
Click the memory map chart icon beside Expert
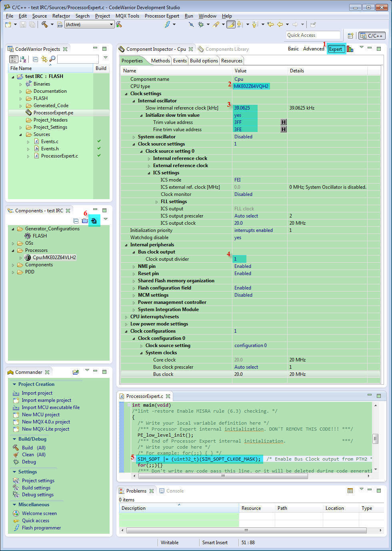350,49
